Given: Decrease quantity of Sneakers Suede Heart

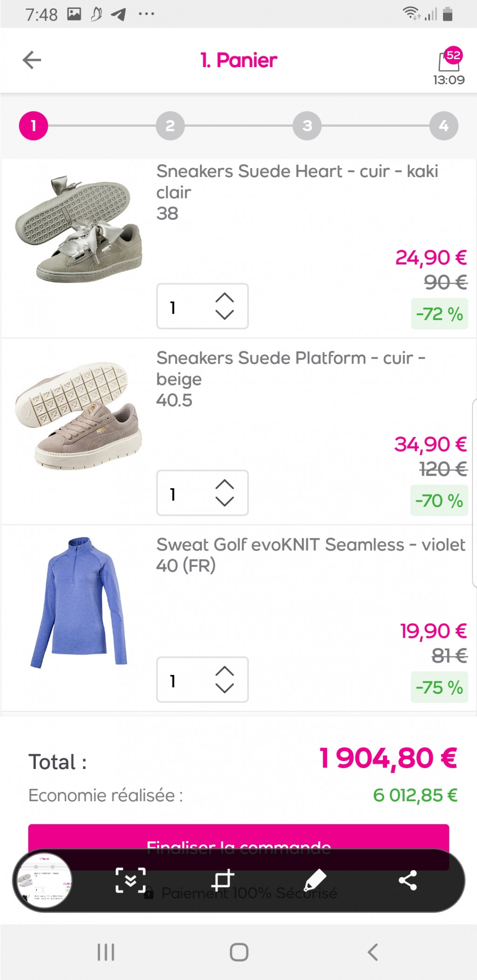Looking at the screenshot, I should click(x=225, y=315).
